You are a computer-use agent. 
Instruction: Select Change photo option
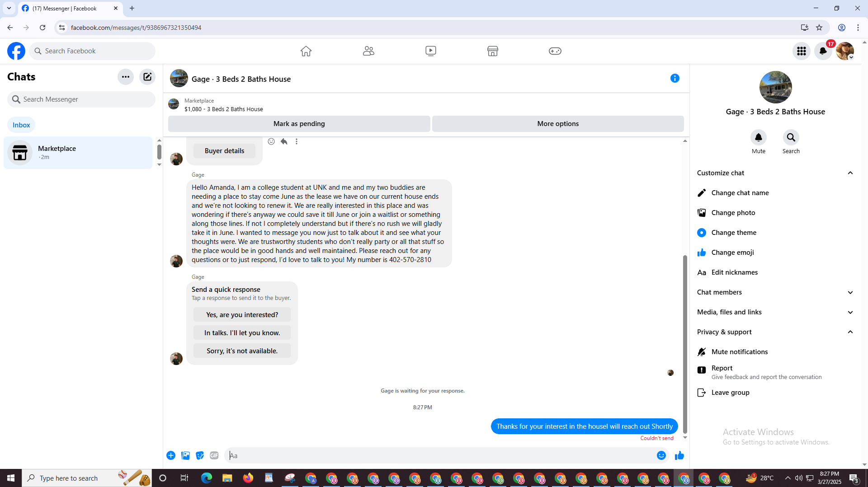[775, 213]
